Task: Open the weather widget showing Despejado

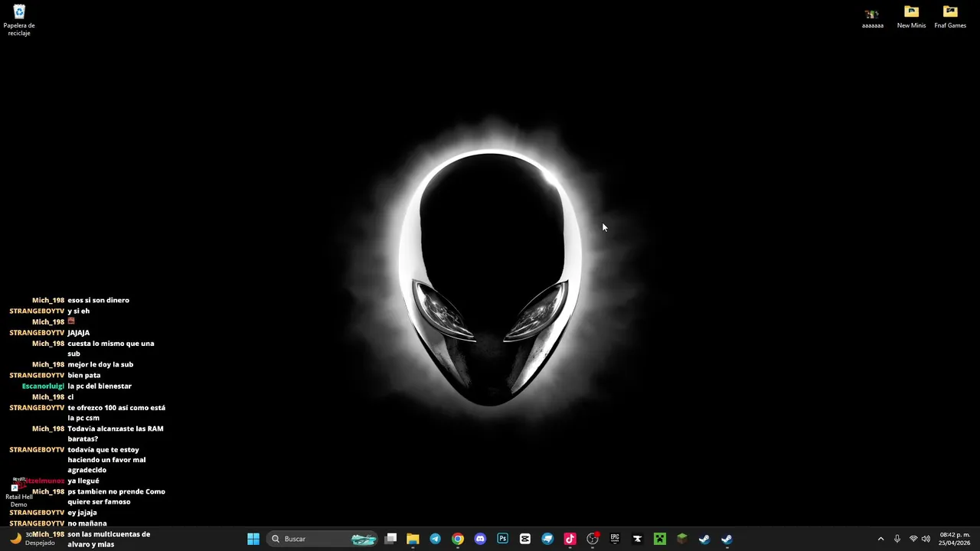Action: (32, 539)
